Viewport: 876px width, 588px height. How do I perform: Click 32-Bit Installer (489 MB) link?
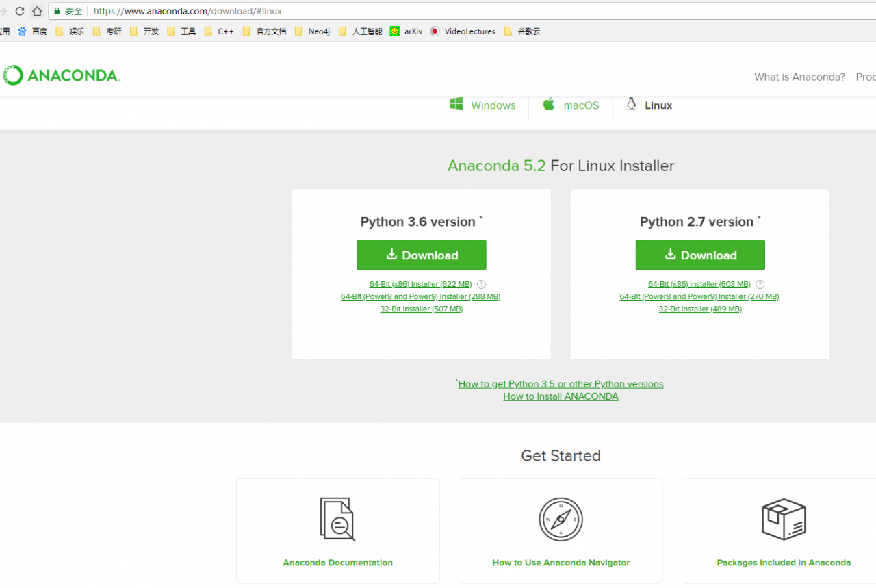(700, 309)
